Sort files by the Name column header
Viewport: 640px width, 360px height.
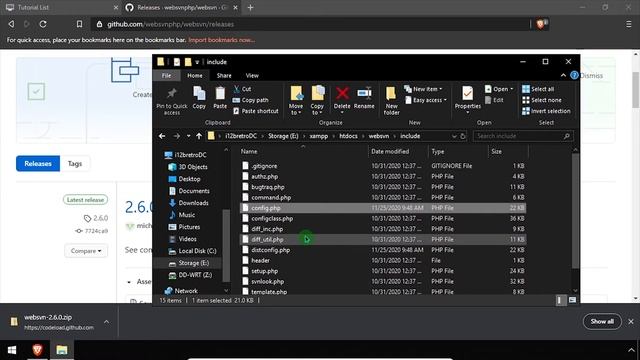304,151
